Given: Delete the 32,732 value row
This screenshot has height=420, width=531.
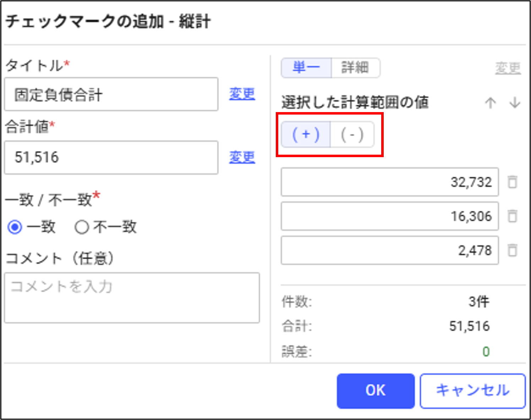Looking at the screenshot, I should [512, 182].
